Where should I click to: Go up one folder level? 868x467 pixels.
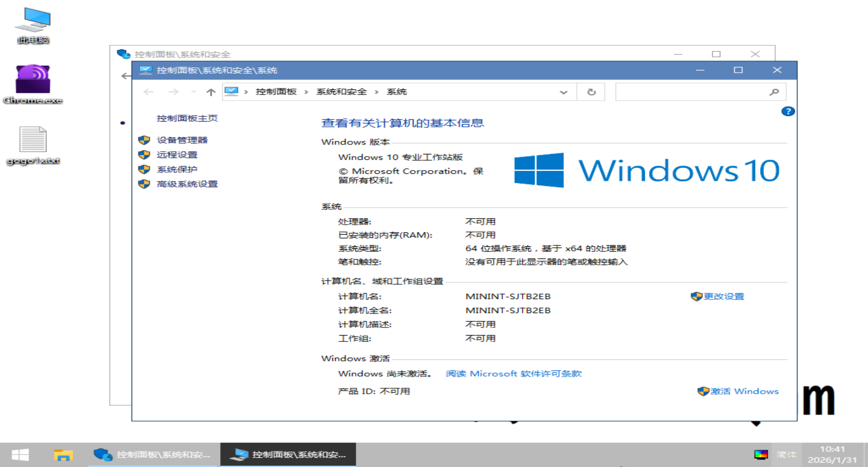(x=211, y=92)
